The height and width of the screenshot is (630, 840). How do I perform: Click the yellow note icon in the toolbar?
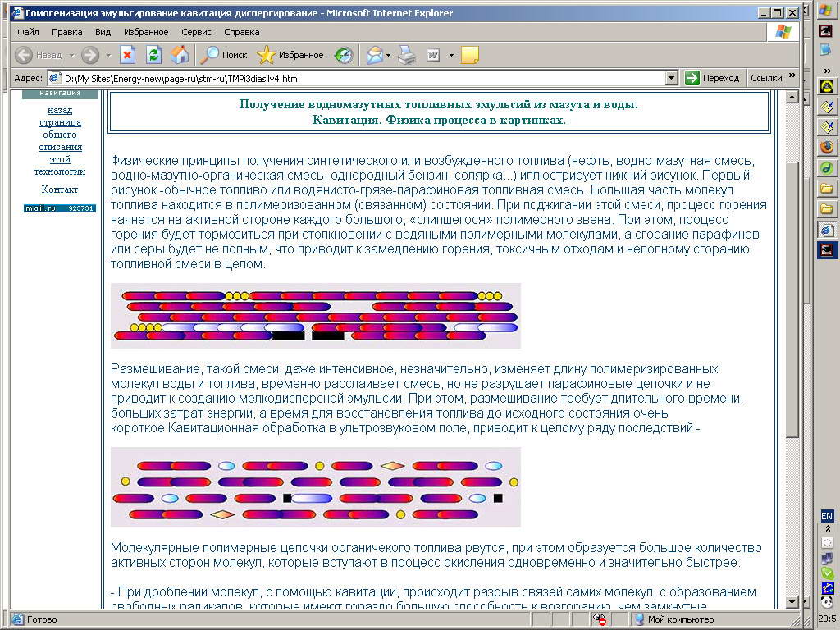click(470, 55)
